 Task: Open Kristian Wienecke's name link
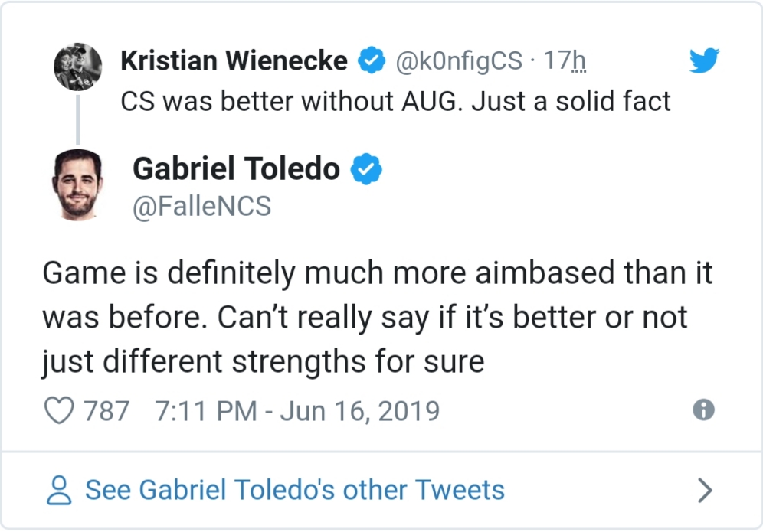point(234,61)
